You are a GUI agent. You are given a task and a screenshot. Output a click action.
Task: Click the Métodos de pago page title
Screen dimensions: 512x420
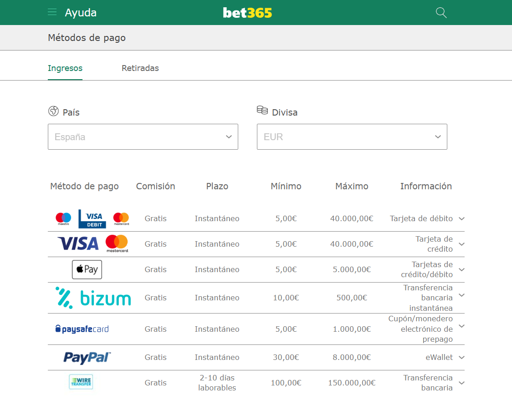(87, 38)
